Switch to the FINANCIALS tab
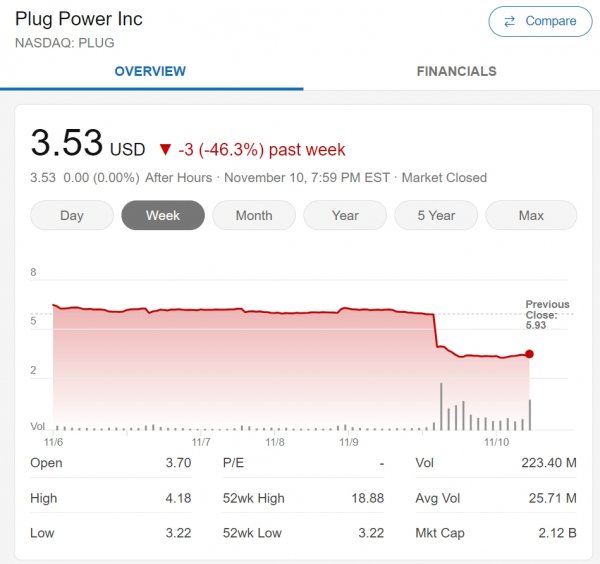The width and height of the screenshot is (600, 564). 457,72
